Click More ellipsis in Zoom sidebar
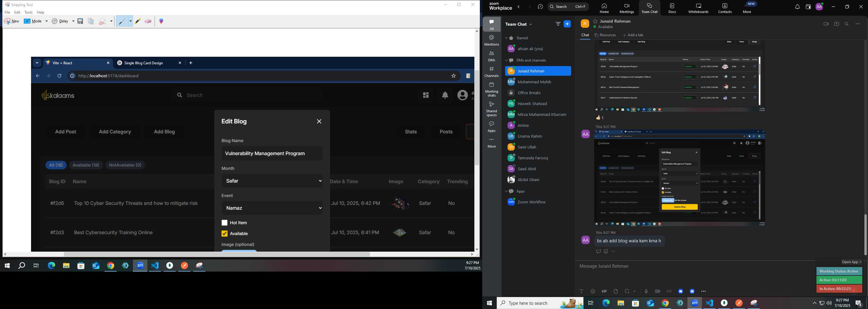This screenshot has height=309, width=868. pyautogui.click(x=492, y=142)
